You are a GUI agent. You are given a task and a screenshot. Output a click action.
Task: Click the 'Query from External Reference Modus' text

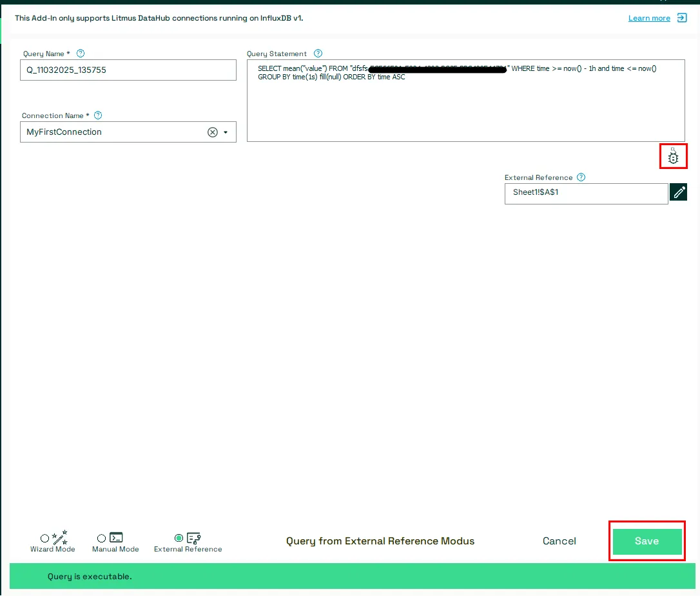380,541
